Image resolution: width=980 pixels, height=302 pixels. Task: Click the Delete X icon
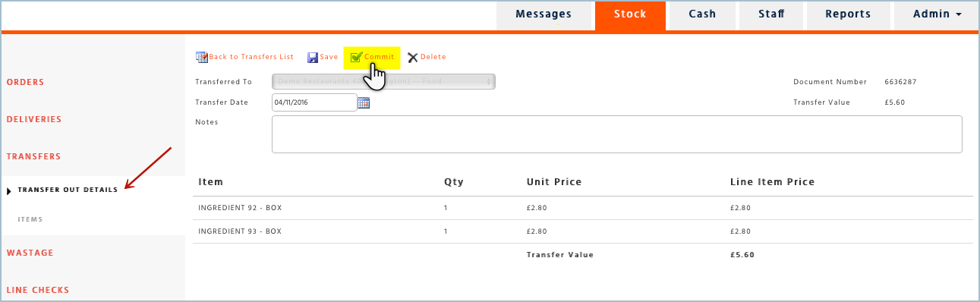tap(413, 57)
